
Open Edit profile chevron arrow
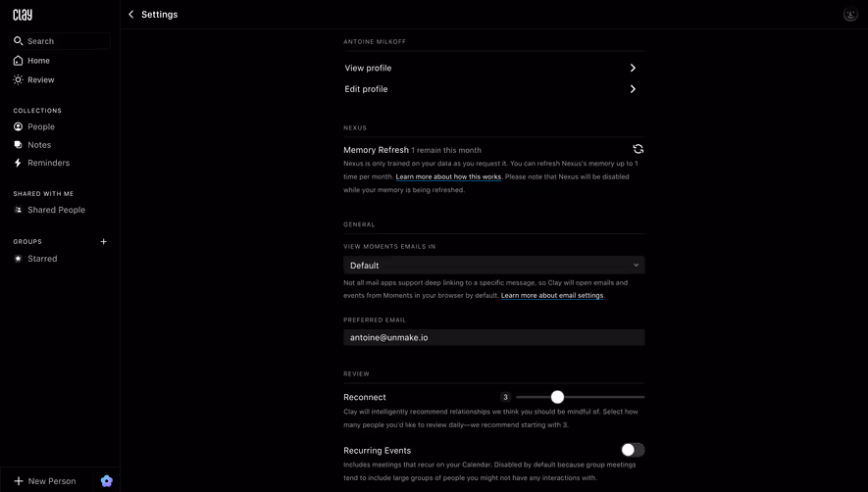(633, 89)
